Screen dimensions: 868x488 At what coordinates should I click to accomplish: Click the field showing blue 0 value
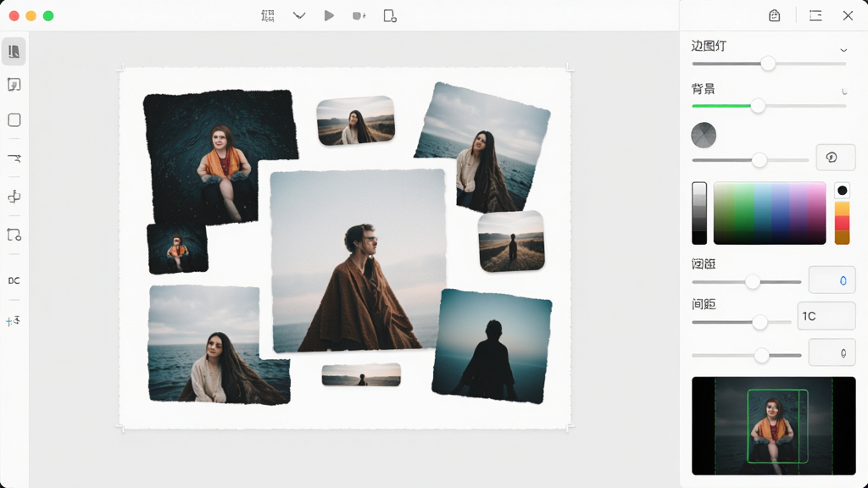pyautogui.click(x=832, y=280)
